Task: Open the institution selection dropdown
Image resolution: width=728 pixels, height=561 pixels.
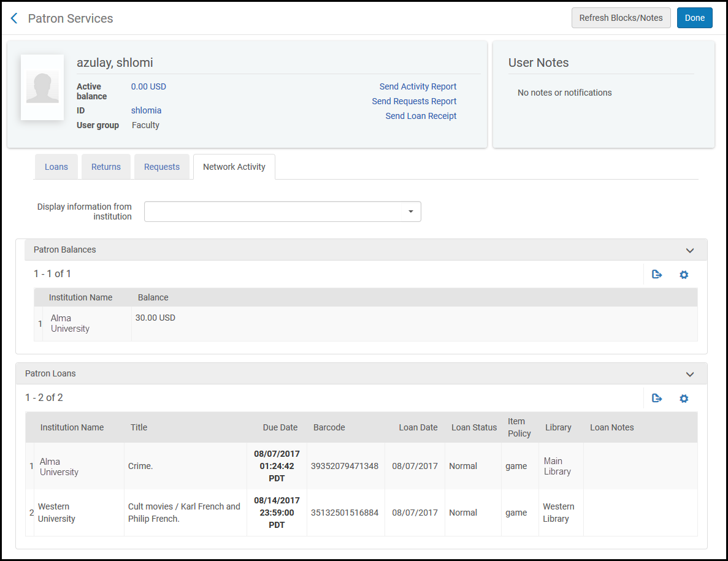Action: 282,212
